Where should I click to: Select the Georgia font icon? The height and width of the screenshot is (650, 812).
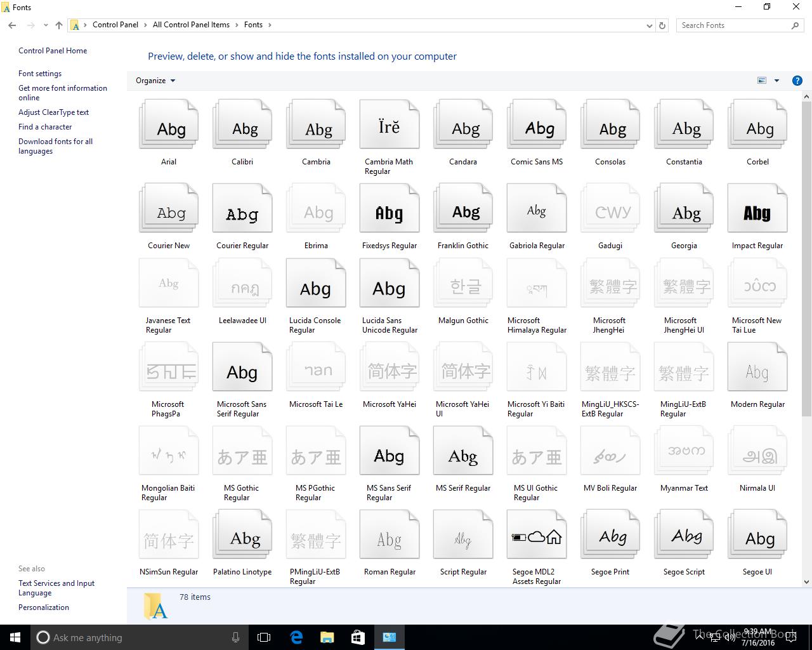click(x=684, y=208)
